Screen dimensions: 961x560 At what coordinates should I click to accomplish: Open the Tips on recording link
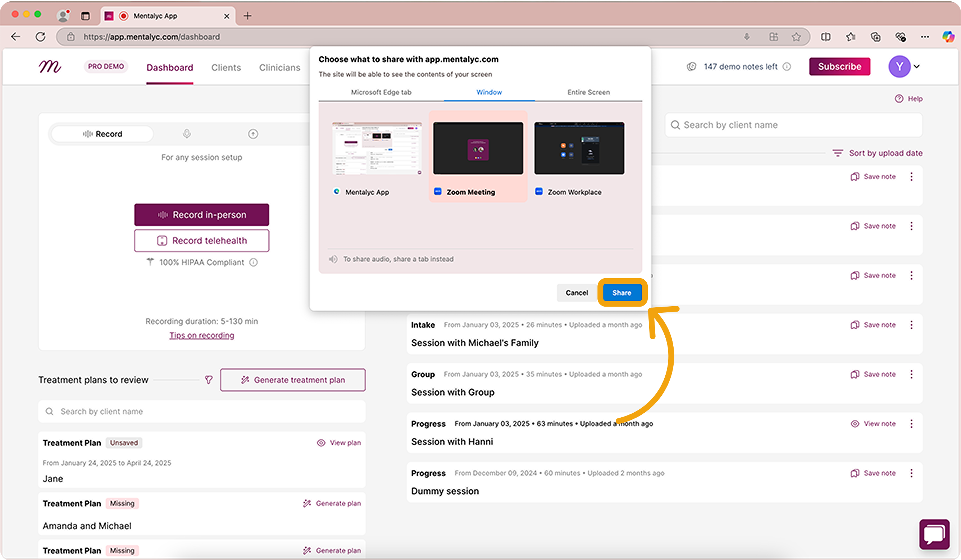(202, 335)
